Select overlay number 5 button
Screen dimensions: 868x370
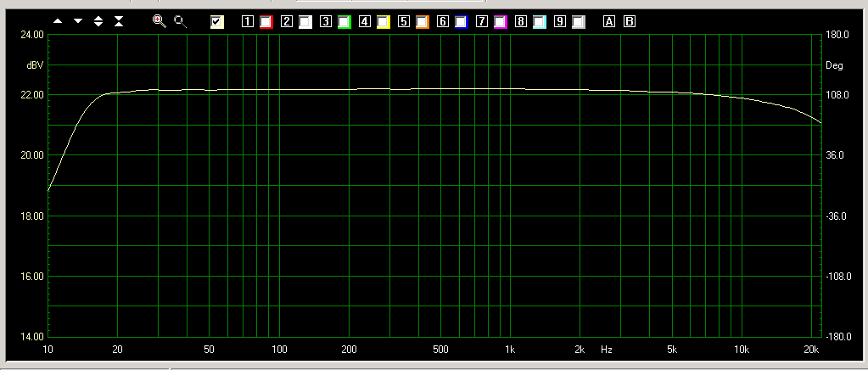[x=404, y=22]
